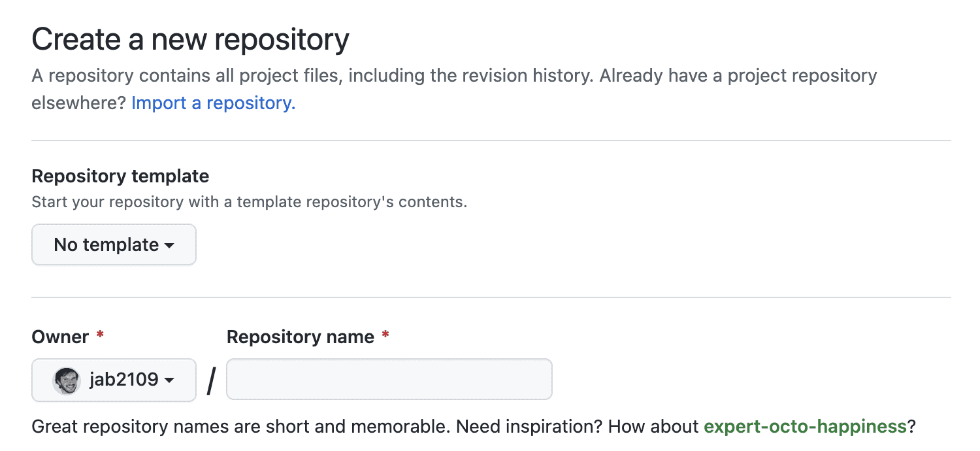Click the red asterisk next to Owner
This screenshot has width=980, height=451.
99,335
